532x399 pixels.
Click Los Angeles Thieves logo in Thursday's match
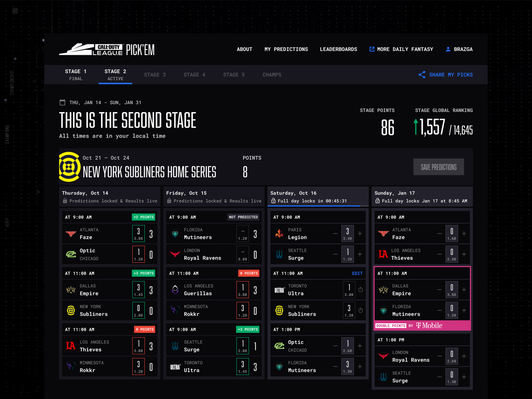tap(71, 346)
